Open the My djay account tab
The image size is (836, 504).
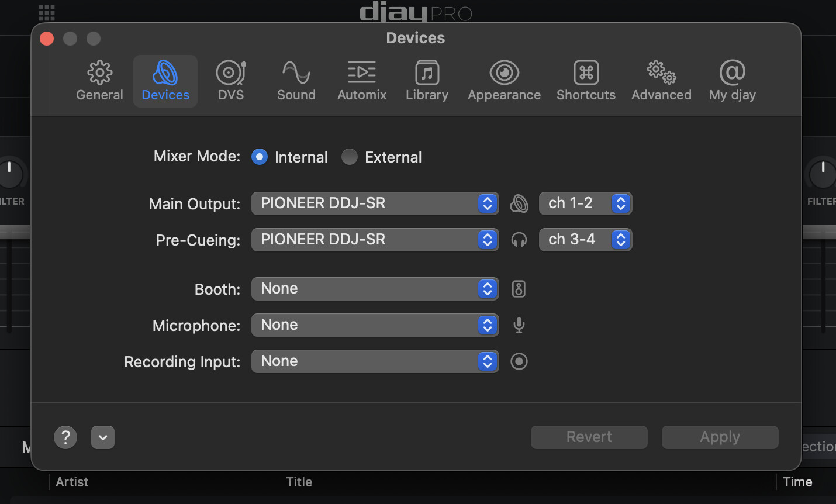point(732,81)
